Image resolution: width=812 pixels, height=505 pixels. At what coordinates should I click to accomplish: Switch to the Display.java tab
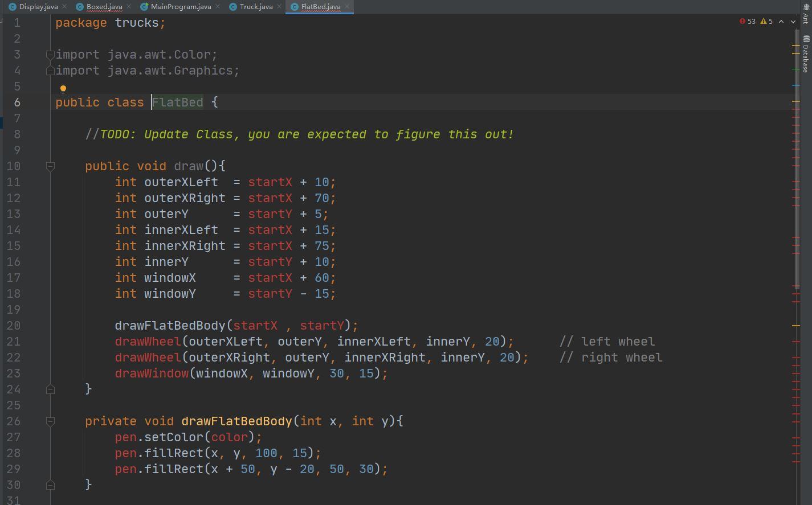point(38,7)
